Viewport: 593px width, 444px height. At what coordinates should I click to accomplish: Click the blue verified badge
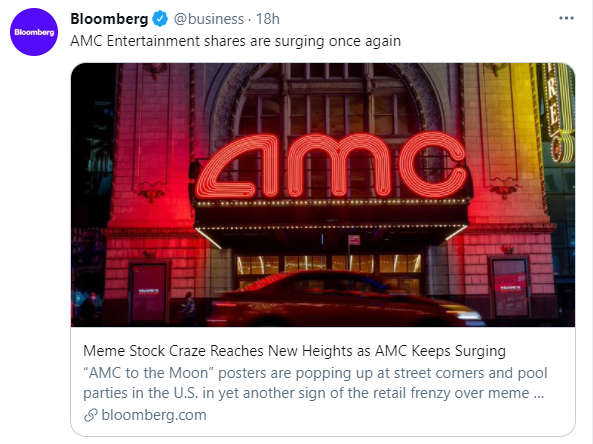pyautogui.click(x=160, y=19)
